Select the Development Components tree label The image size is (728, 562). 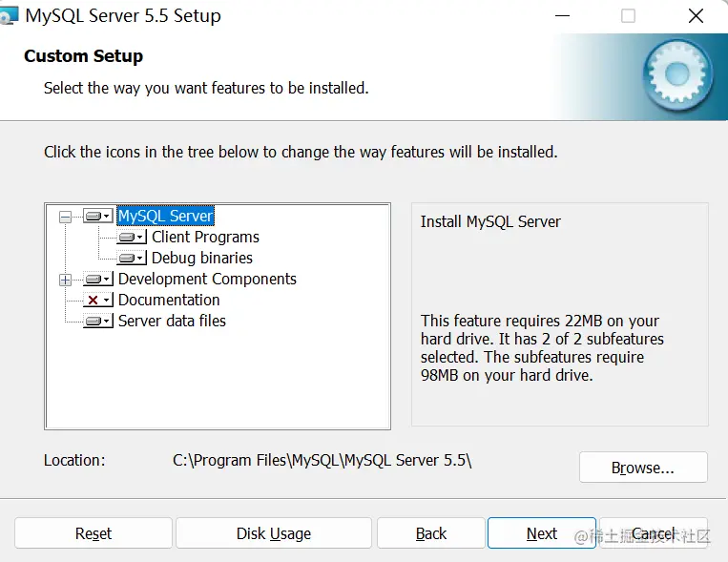207,279
